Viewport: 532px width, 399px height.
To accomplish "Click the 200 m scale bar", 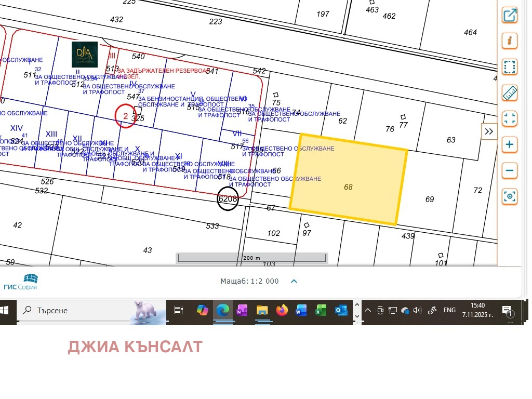I will tap(251, 258).
